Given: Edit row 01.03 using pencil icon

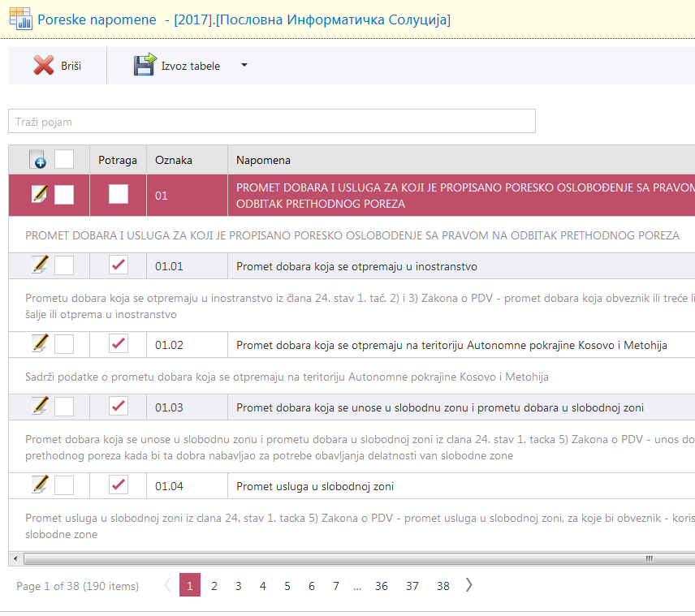Looking at the screenshot, I should (x=39, y=406).
